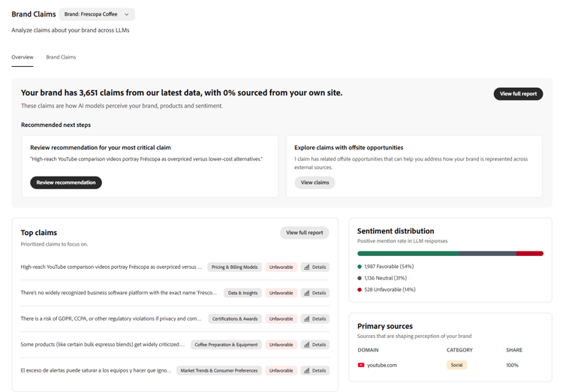Click the CATEGORY column header

(x=459, y=350)
